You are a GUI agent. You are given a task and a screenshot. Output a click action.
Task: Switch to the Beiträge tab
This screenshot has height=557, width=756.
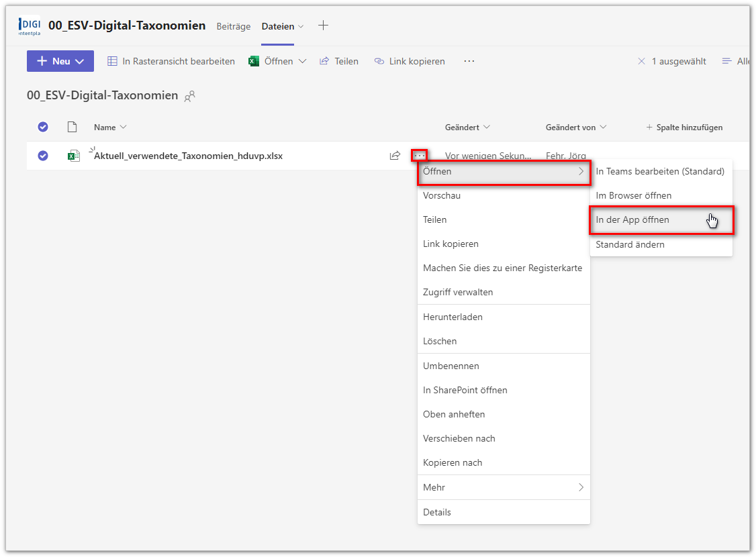pos(233,26)
